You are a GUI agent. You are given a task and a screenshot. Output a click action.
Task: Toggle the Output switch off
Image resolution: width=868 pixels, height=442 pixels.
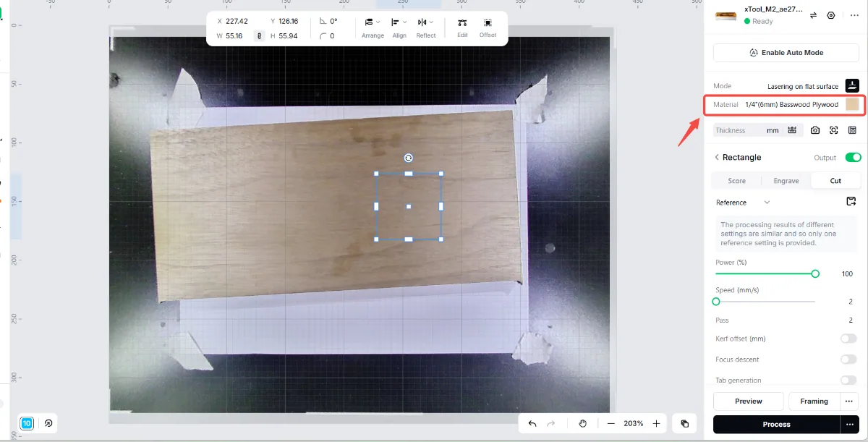[853, 157]
